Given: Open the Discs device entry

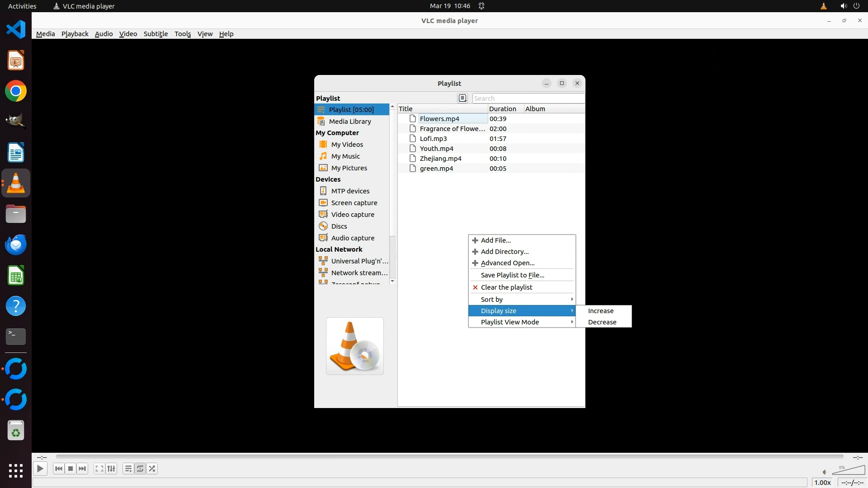Looking at the screenshot, I should click(x=339, y=226).
